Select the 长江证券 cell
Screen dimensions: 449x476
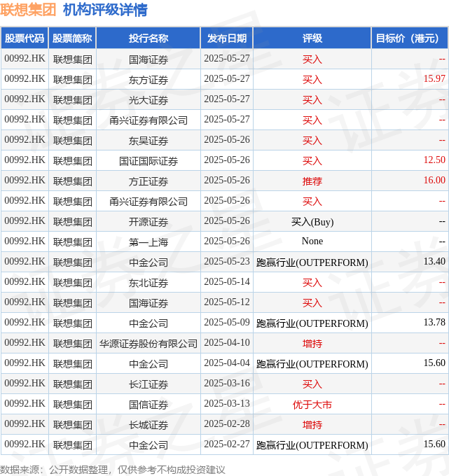click(x=148, y=384)
